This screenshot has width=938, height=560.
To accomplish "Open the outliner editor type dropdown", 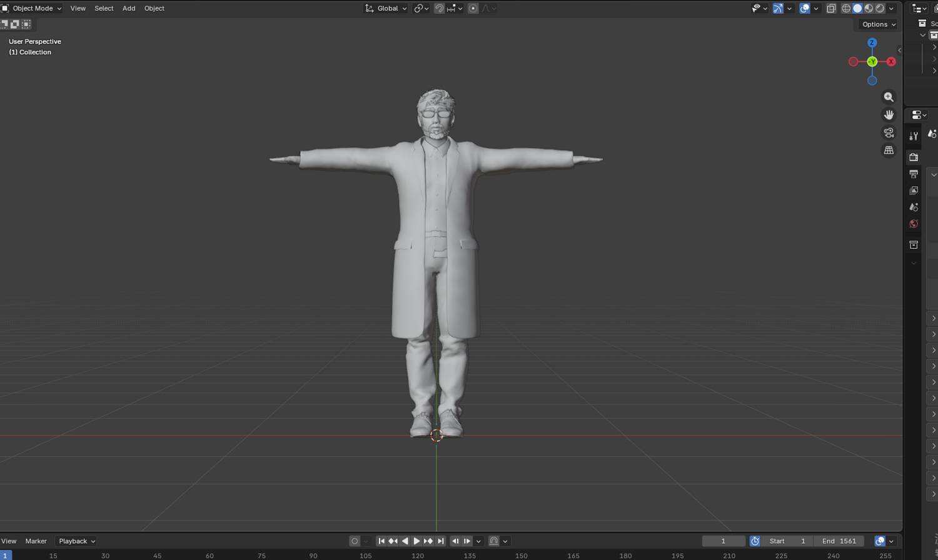I will 919,8.
